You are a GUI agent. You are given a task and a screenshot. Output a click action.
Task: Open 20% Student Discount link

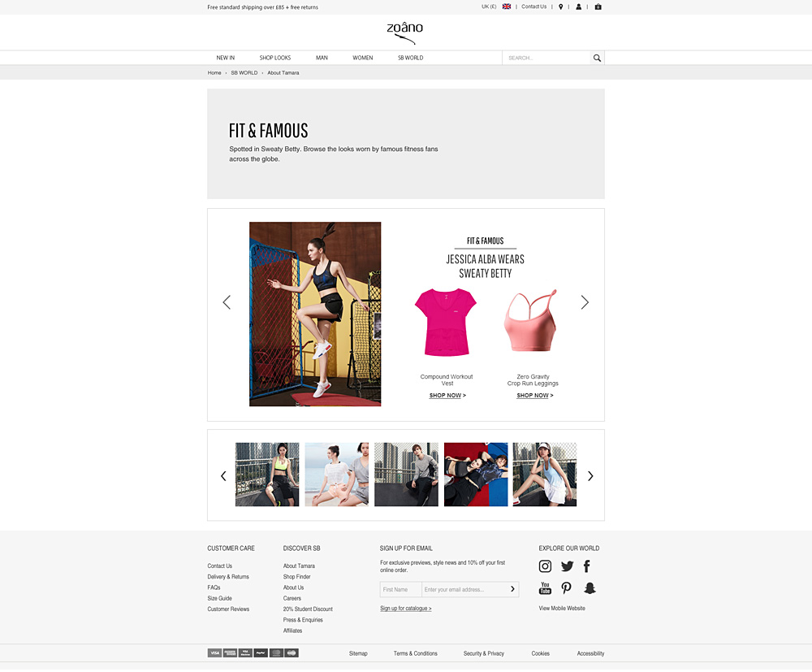click(x=308, y=609)
